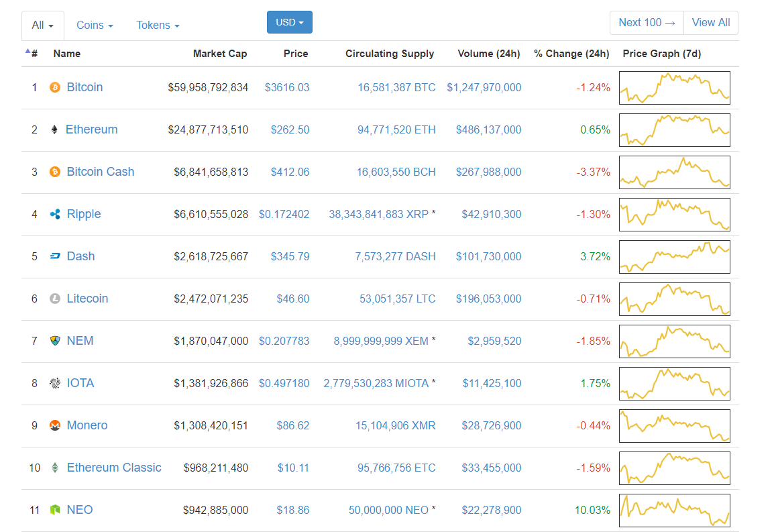Open the NEO name link
This screenshot has width=774, height=532.
[x=80, y=510]
